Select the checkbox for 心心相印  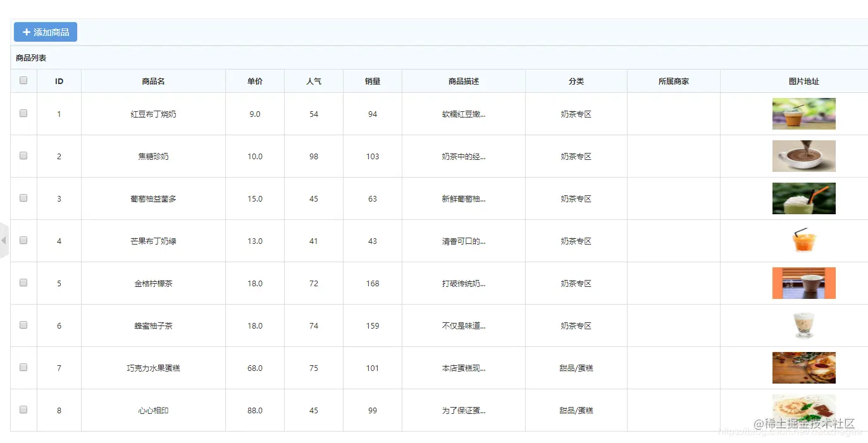(23, 410)
